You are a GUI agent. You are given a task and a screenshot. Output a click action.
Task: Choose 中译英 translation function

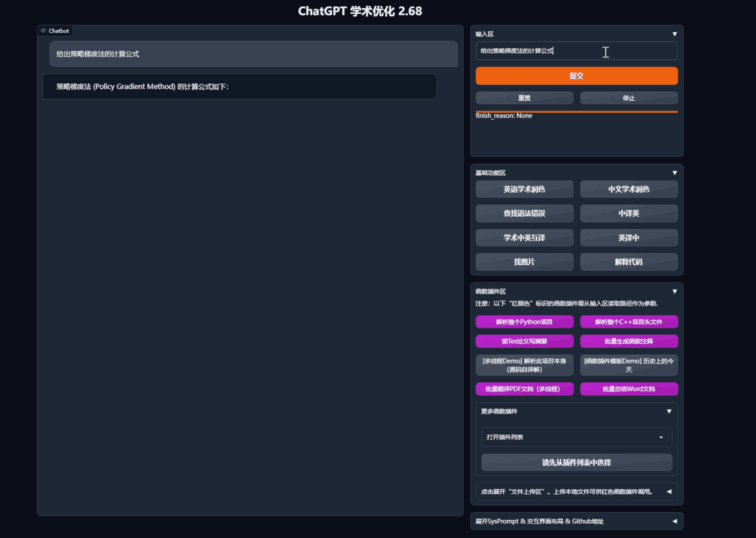tap(629, 213)
